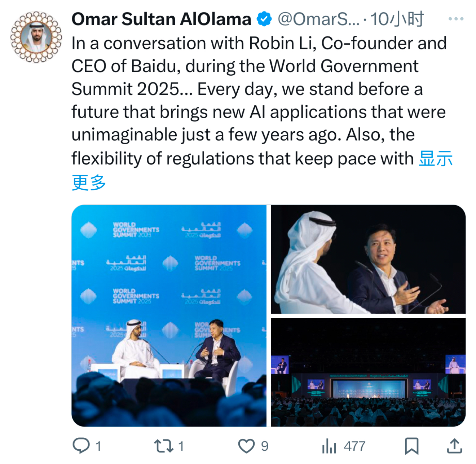
Task: Click the display name Omar Sultan AlOlama
Action: [x=161, y=19]
